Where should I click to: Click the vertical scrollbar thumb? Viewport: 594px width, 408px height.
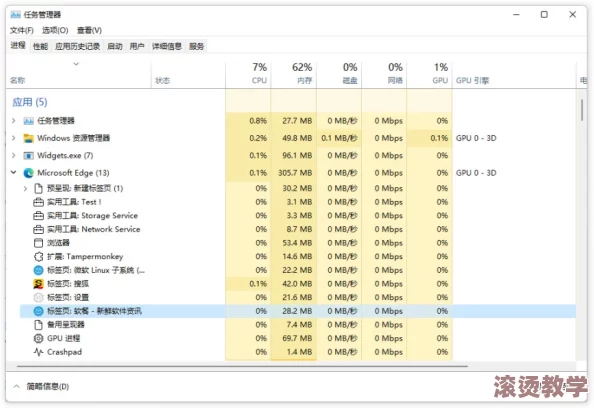coord(582,110)
